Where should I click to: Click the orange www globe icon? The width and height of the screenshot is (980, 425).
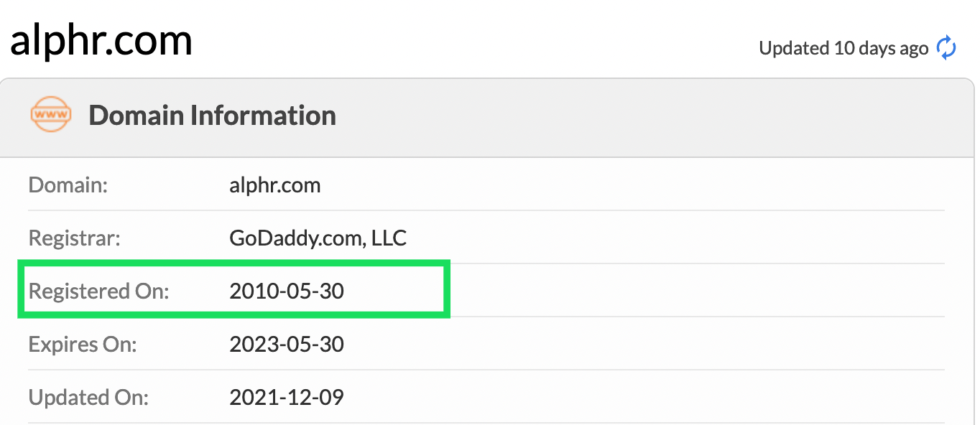coord(51,116)
